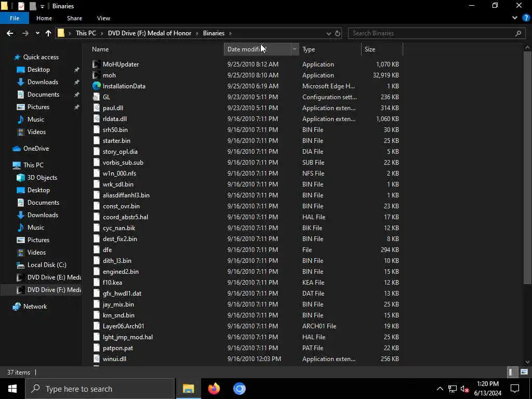Open the View ribbon tab
Viewport: 532px width, 399px height.
click(x=103, y=18)
